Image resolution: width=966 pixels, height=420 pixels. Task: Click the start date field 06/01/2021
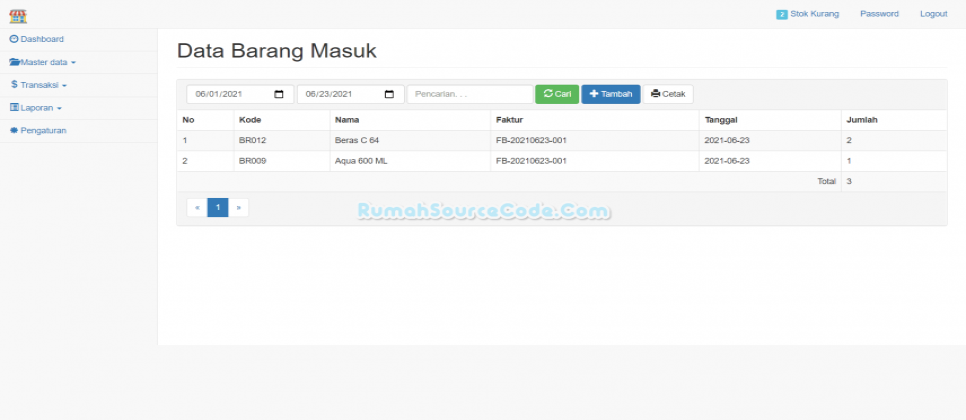click(240, 94)
